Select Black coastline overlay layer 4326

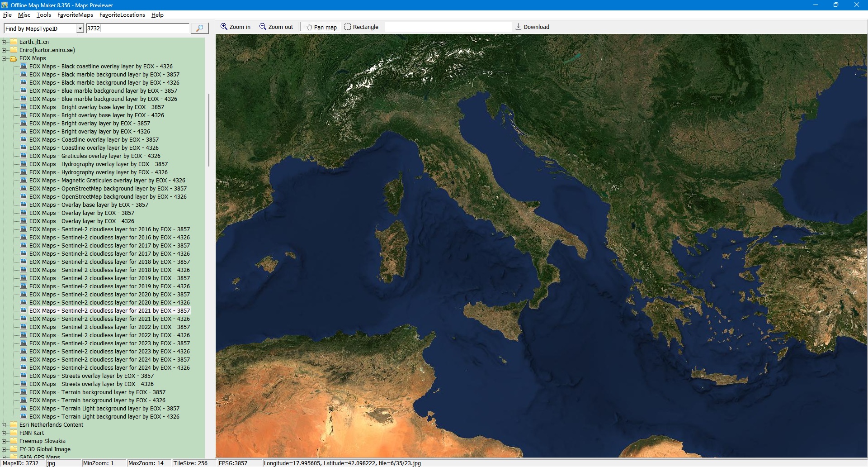[101, 67]
